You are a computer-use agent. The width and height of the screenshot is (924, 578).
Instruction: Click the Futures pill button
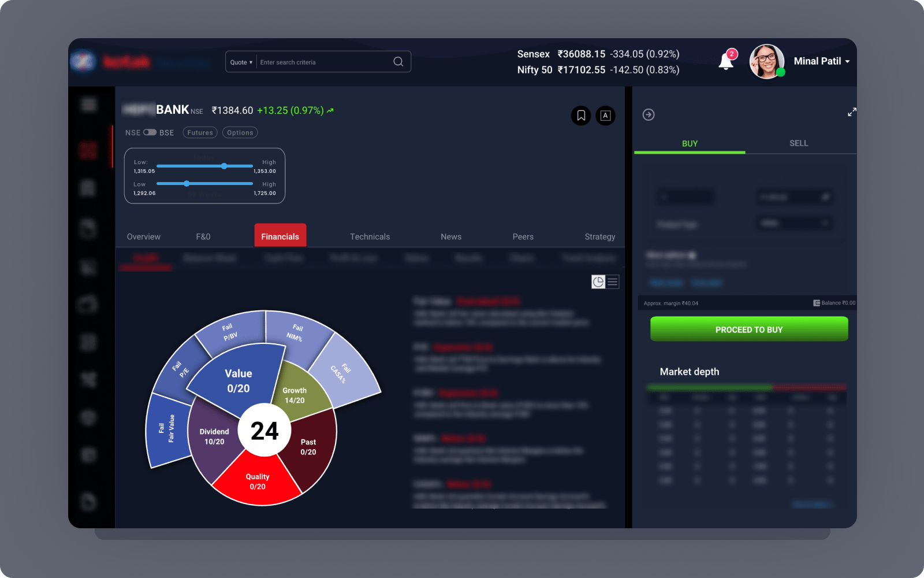(200, 132)
